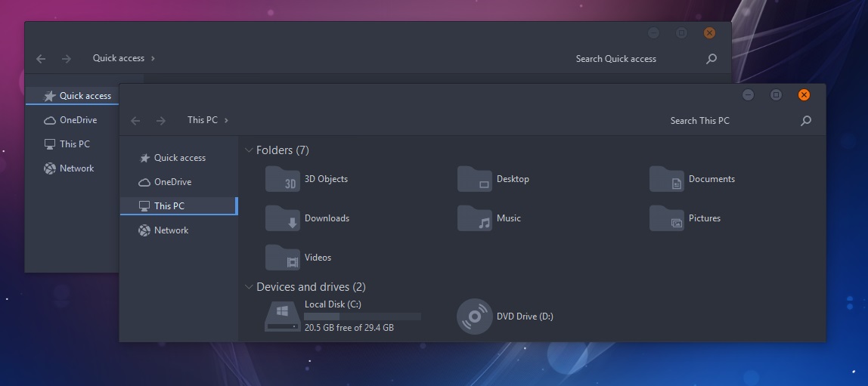Collapse the Folders (7) section
This screenshot has height=386, width=868.
pyautogui.click(x=249, y=150)
